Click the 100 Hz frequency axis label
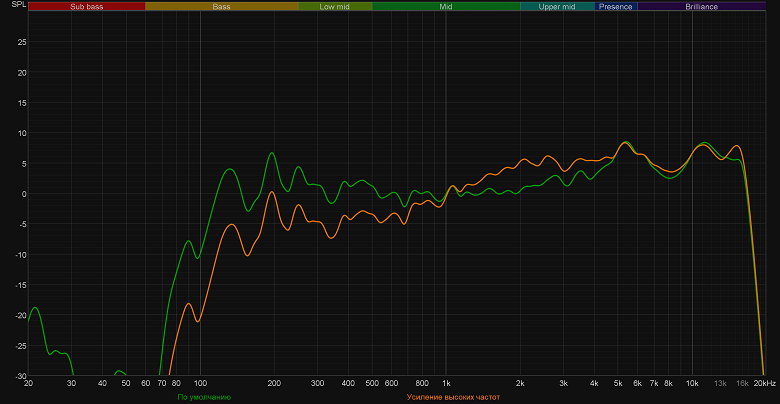The width and height of the screenshot is (780, 404). click(200, 383)
